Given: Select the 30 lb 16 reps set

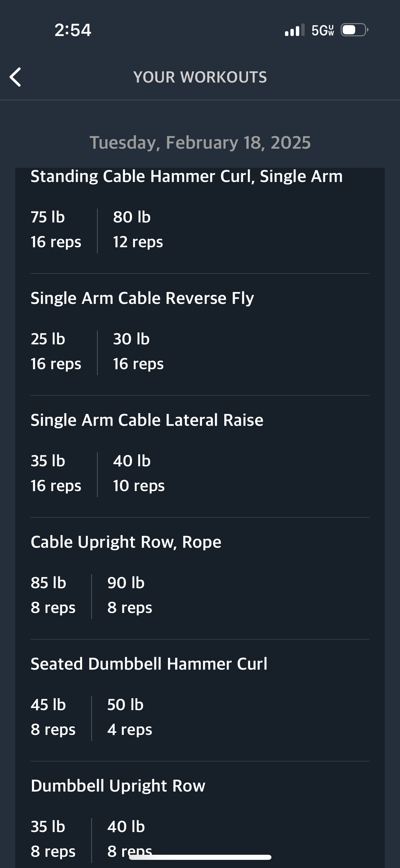Looking at the screenshot, I should pyautogui.click(x=138, y=351).
